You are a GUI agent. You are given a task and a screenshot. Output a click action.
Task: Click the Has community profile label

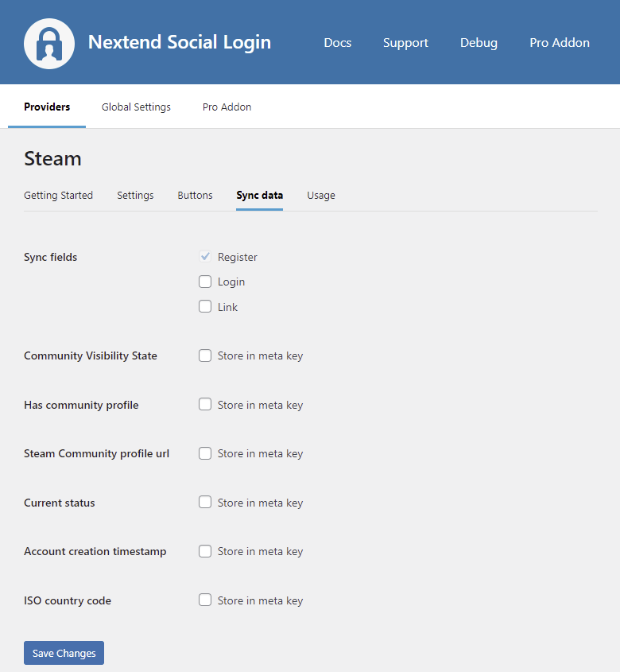(81, 405)
